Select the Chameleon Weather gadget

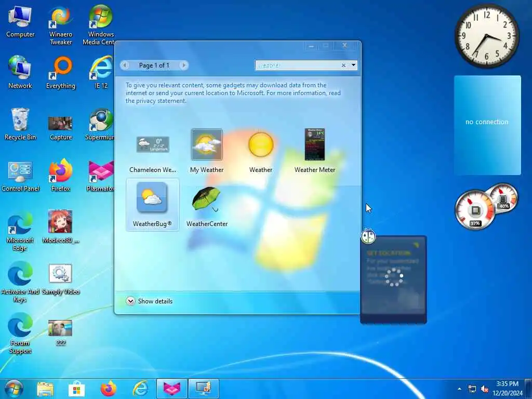[153, 151]
